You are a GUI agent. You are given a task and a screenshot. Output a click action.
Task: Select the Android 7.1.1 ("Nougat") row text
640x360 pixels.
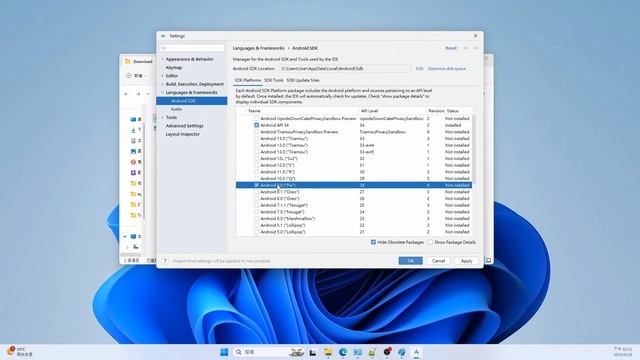284,205
